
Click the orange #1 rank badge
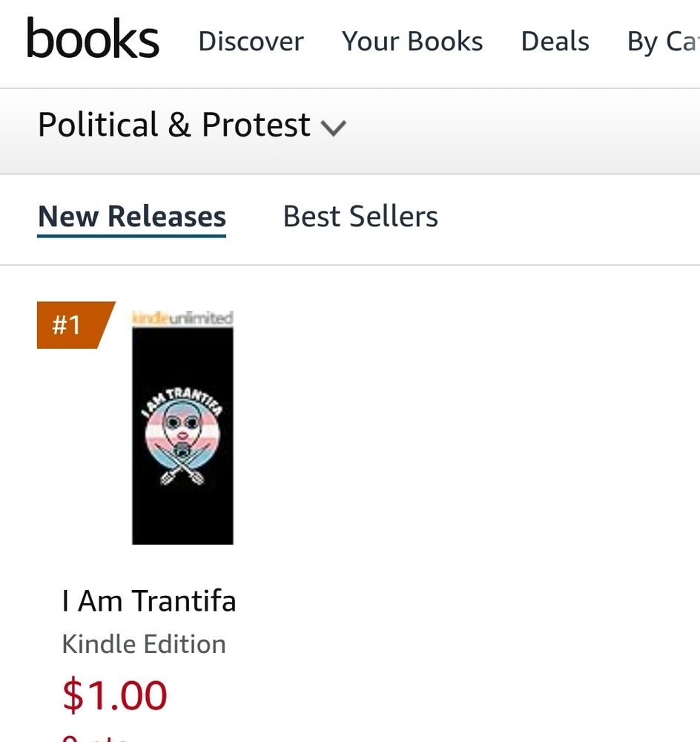click(x=70, y=324)
